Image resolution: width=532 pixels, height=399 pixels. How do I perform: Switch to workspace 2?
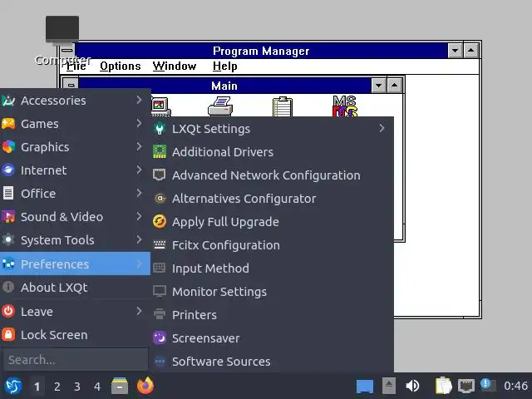57,387
